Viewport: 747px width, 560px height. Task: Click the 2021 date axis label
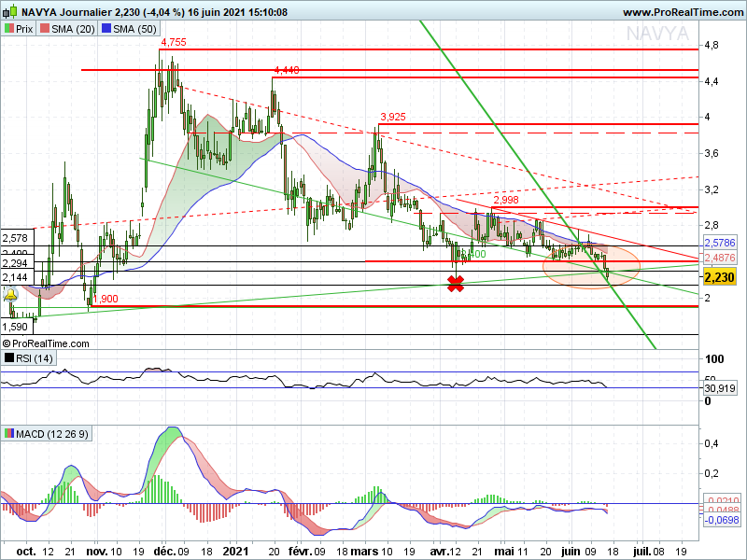click(x=236, y=552)
